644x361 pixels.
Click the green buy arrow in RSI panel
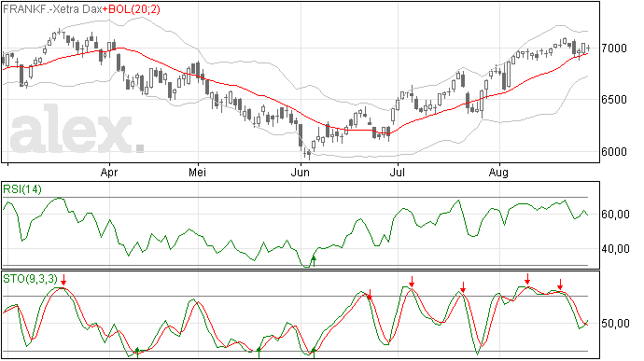pos(314,261)
